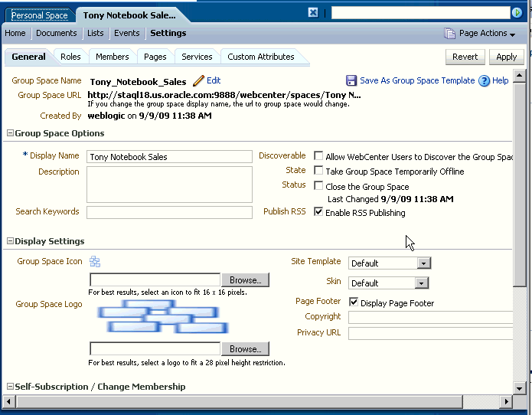Click the Edit link beside group space name

[214, 80]
